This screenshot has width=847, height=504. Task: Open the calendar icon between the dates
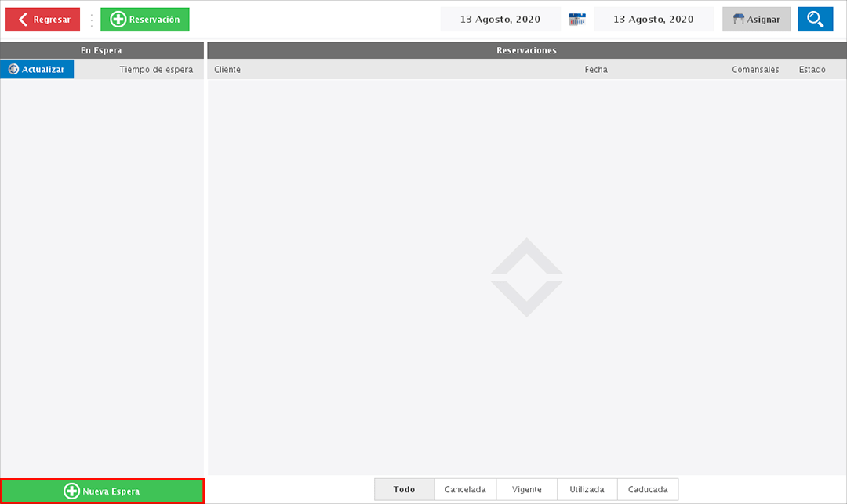pos(577,19)
